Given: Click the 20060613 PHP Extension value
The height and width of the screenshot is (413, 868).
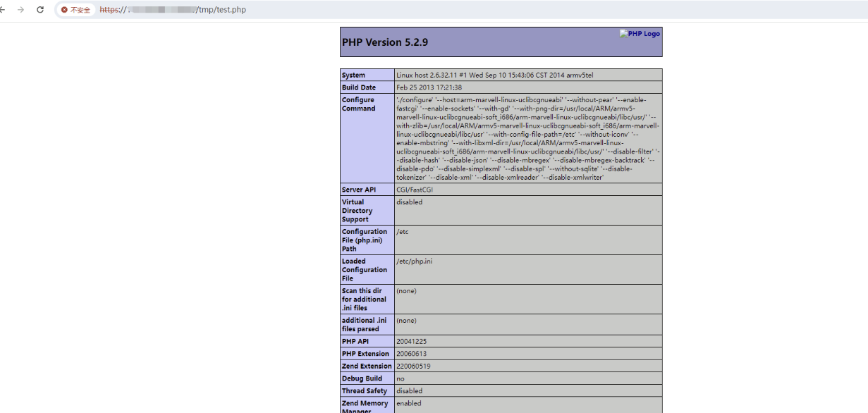Looking at the screenshot, I should (411, 354).
